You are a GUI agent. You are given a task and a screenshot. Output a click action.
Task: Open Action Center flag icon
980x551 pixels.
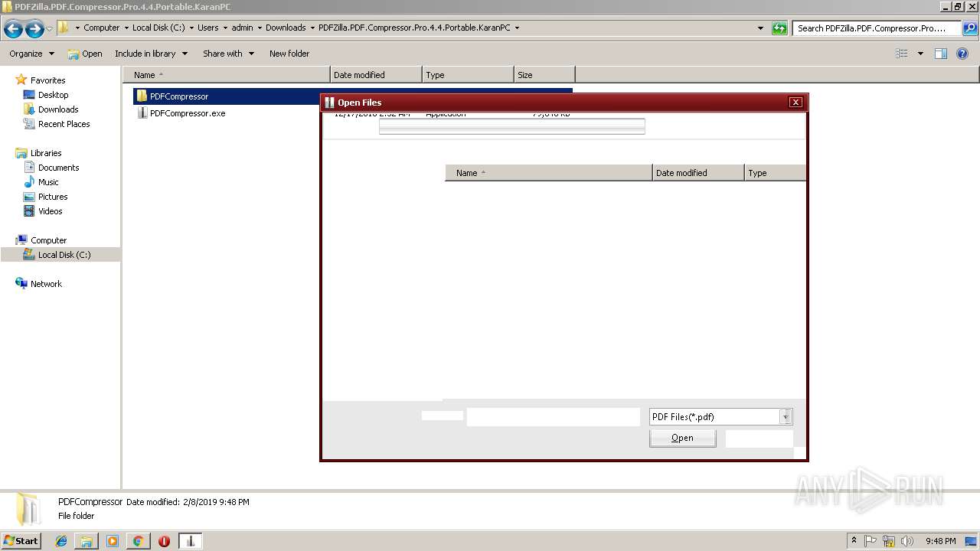point(871,541)
